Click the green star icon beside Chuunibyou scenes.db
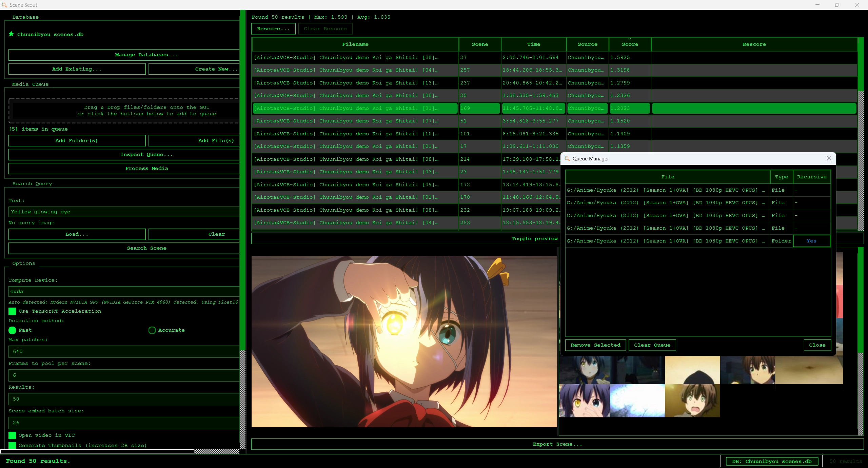Viewport: 868px width, 468px height. pyautogui.click(x=11, y=34)
